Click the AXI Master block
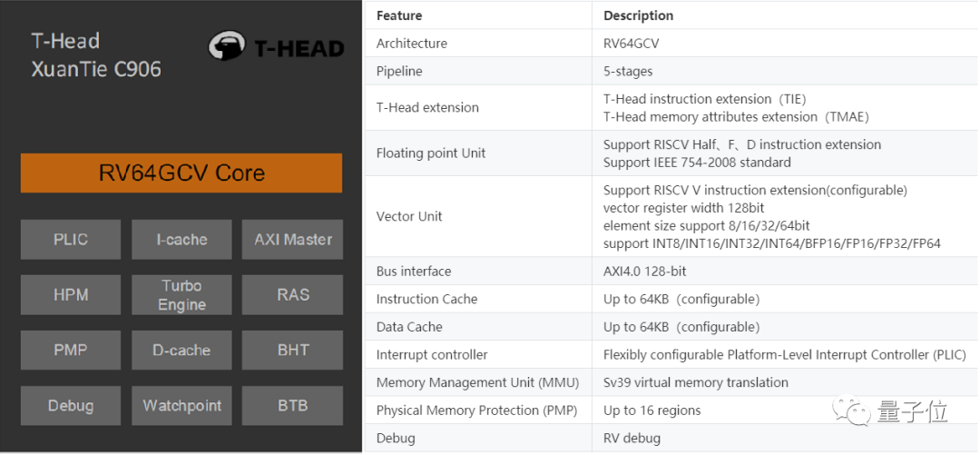This screenshot has height=455, width=980. point(292,240)
